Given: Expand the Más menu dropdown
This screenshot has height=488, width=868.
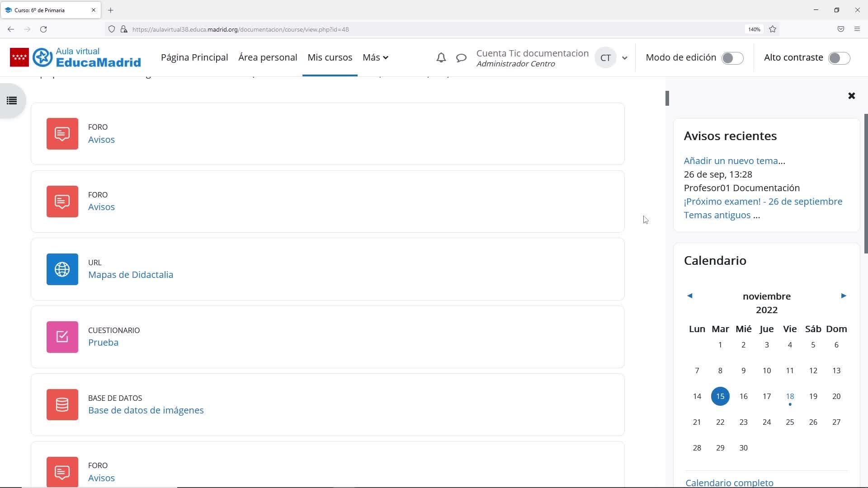Looking at the screenshot, I should (375, 57).
